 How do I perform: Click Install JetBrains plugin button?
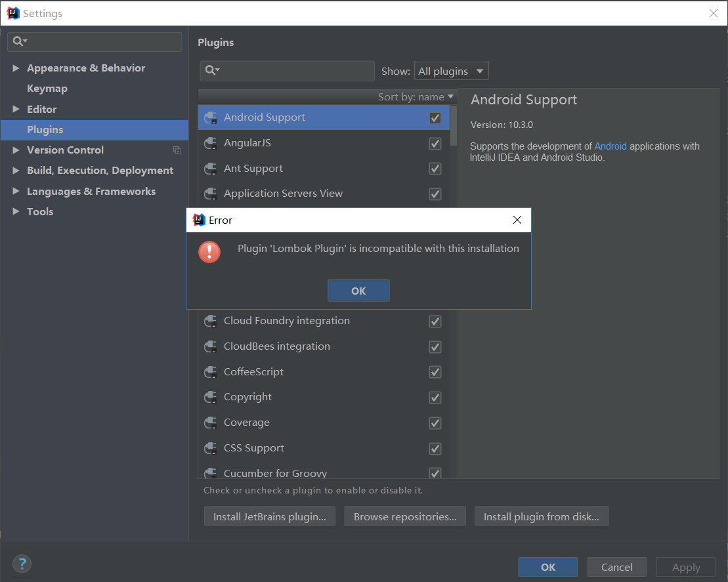coord(269,516)
